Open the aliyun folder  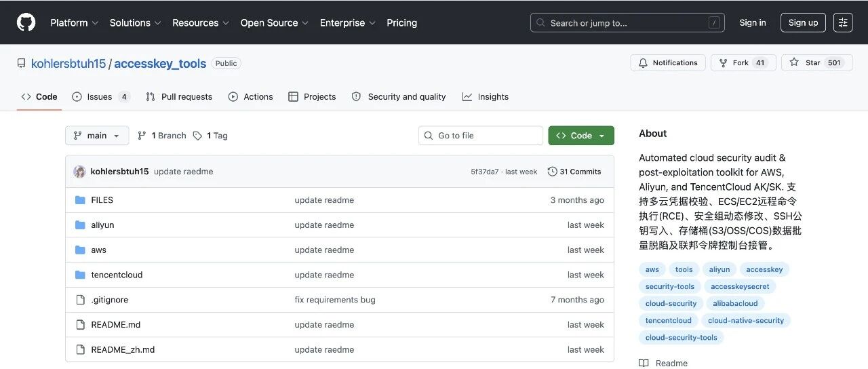pos(102,225)
